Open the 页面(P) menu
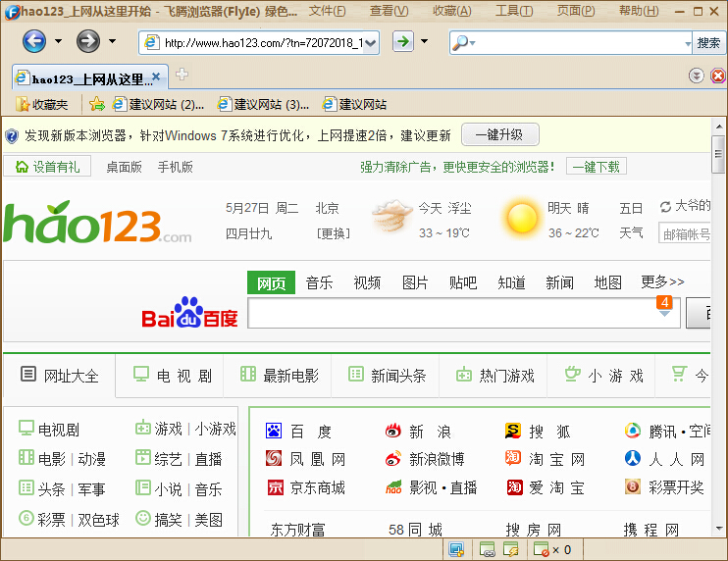Image resolution: width=728 pixels, height=561 pixels. [576, 11]
